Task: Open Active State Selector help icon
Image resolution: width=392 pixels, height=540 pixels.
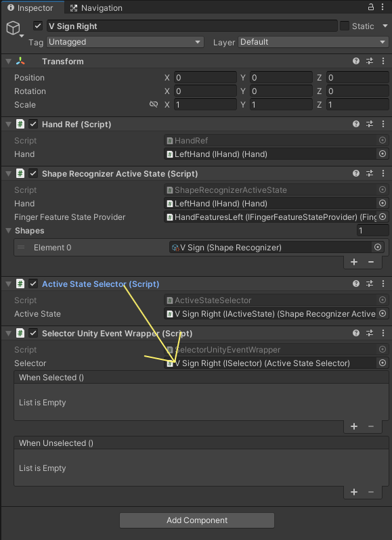Action: (356, 284)
